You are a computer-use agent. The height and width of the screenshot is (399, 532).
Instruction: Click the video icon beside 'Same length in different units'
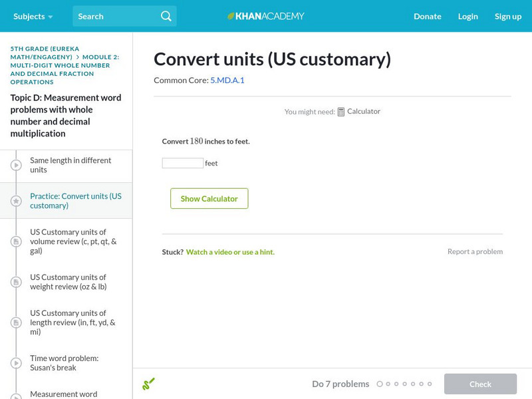(x=16, y=165)
